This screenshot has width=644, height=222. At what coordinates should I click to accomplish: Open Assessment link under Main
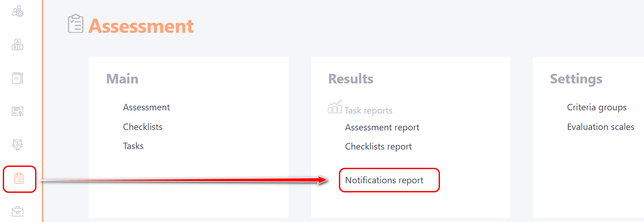coord(146,107)
